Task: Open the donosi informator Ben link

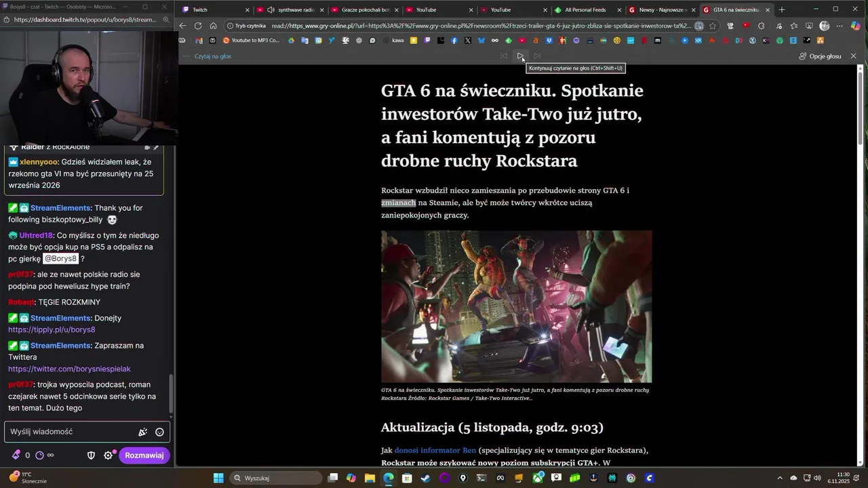Action: click(435, 451)
